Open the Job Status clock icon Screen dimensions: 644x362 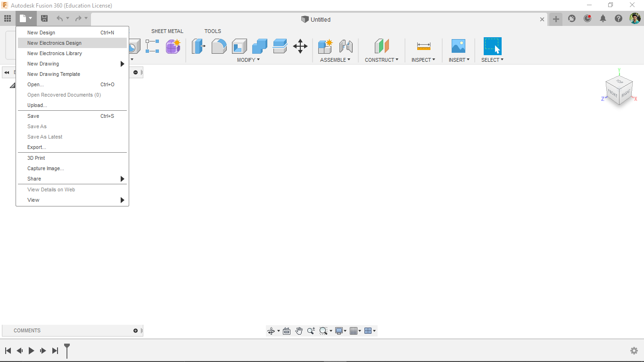587,19
